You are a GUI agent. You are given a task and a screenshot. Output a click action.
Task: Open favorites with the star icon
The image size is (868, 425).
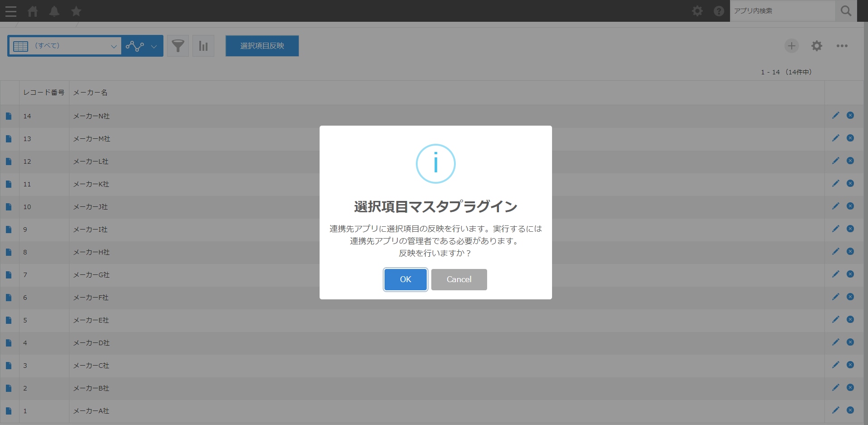click(76, 11)
